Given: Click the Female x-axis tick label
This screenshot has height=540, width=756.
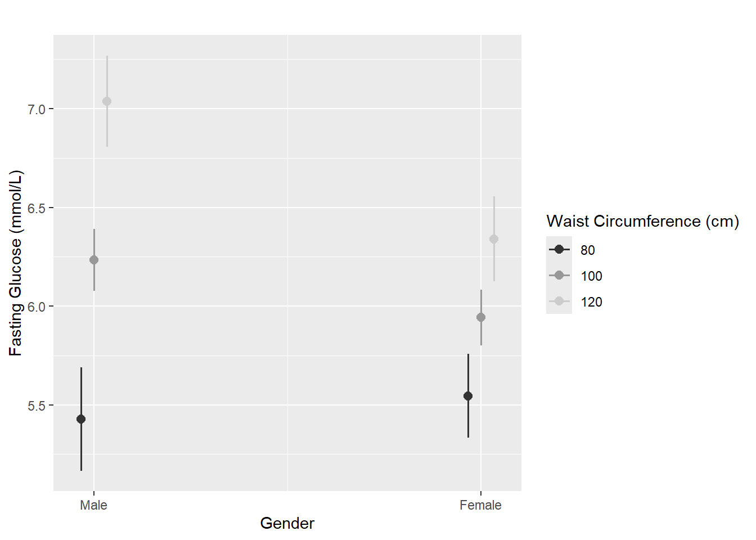Looking at the screenshot, I should 480,505.
